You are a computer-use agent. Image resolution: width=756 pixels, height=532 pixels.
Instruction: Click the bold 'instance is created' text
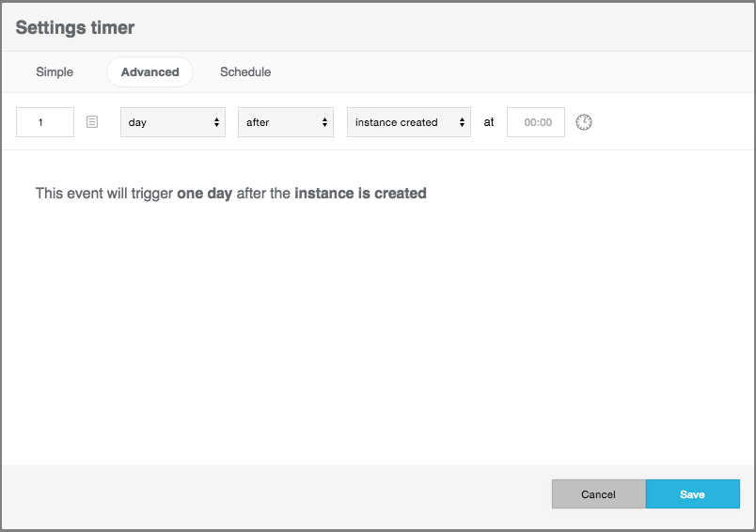360,194
